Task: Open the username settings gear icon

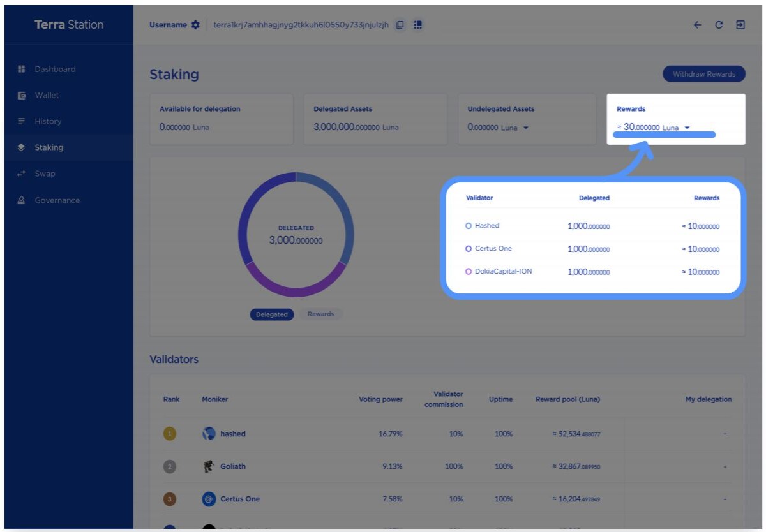Action: click(x=195, y=25)
